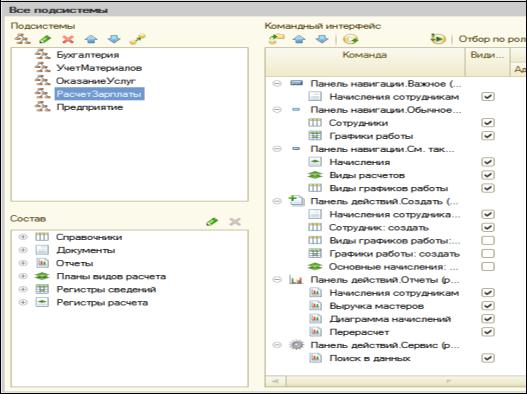The height and width of the screenshot is (394, 527).
Task: Uncheck visibility for Графики работы command
Action: pos(488,136)
